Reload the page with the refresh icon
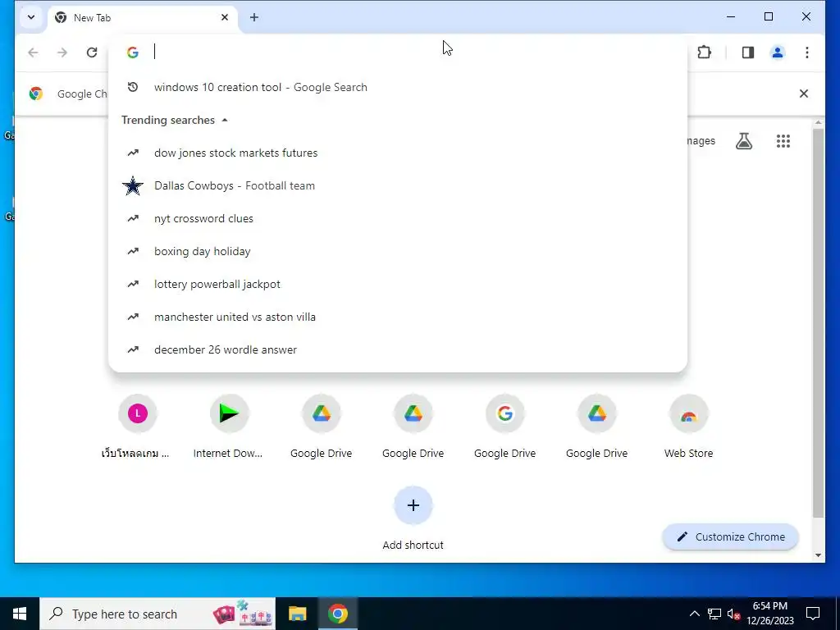 click(92, 52)
